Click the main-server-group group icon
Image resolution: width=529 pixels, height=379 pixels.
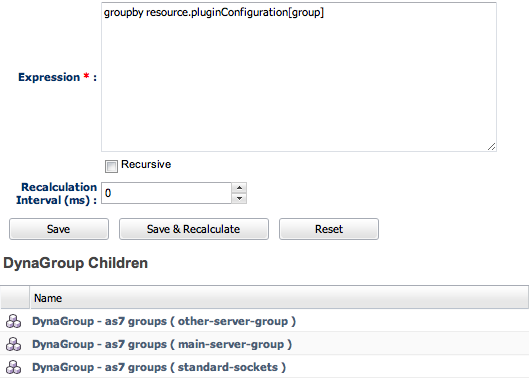click(x=13, y=344)
